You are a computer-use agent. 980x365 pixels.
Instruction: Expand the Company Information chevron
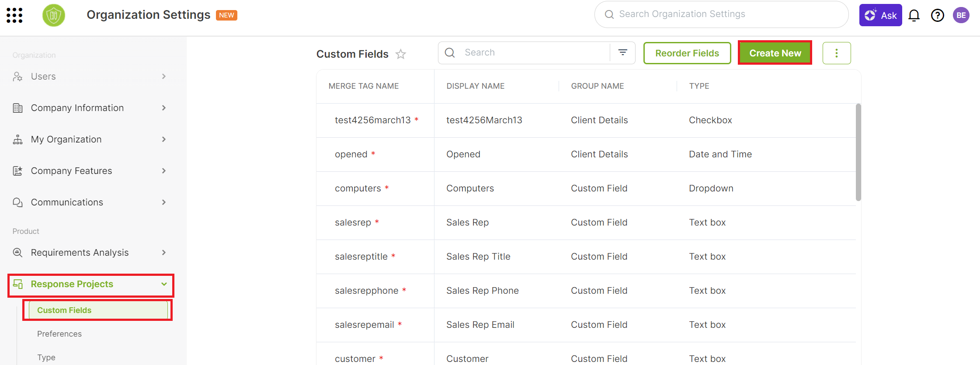[164, 108]
